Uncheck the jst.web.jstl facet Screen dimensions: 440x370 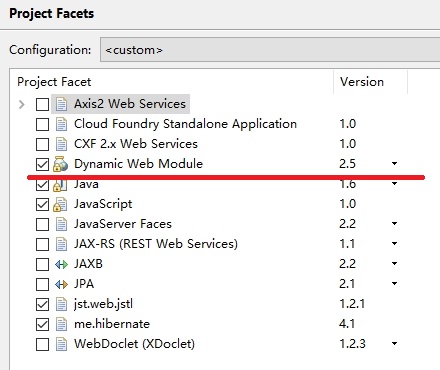click(x=42, y=305)
